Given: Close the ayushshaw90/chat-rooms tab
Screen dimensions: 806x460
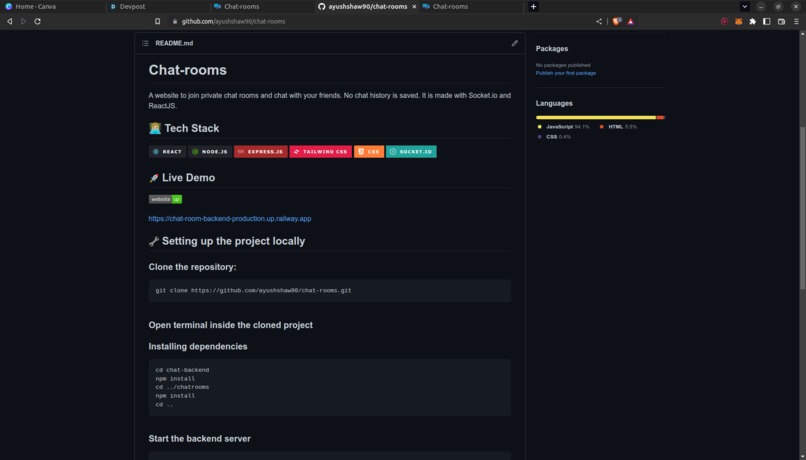Looking at the screenshot, I should (414, 7).
